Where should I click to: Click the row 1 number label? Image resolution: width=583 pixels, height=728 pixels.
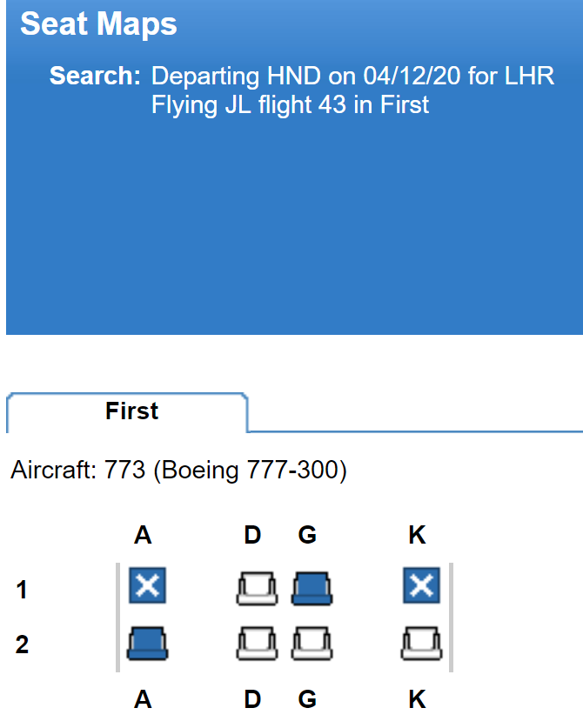coord(22,590)
